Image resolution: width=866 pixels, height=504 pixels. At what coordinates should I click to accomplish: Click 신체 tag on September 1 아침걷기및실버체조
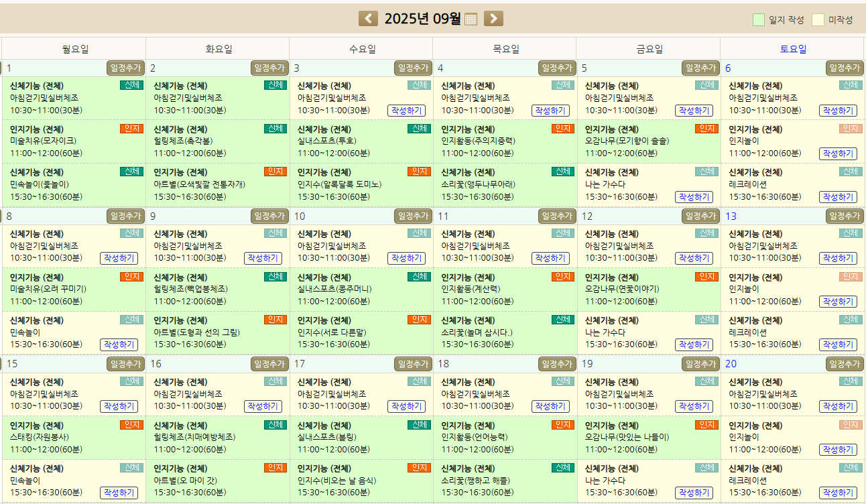[x=131, y=85]
